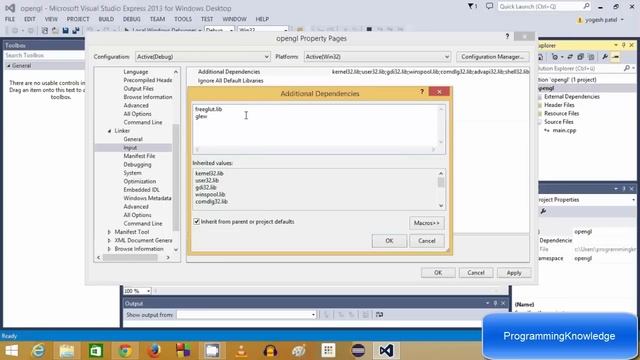Image resolution: width=640 pixels, height=360 pixels.
Task: Expand the Manifest Tool node
Action: tap(109, 232)
